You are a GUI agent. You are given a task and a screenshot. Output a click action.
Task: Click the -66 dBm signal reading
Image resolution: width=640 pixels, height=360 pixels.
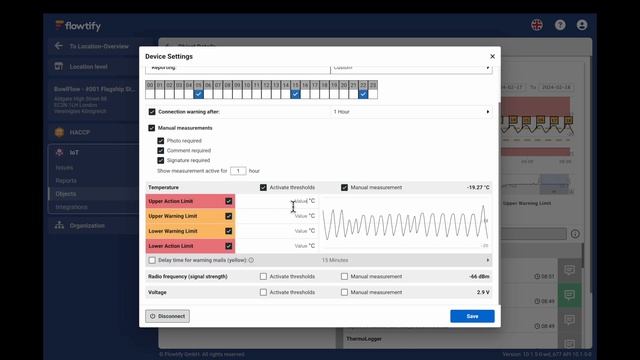[479, 276]
